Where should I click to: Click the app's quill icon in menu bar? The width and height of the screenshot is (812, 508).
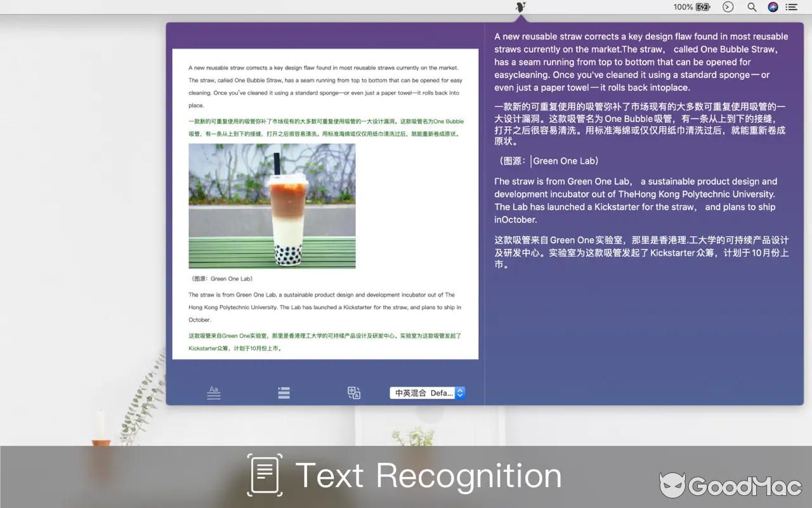point(521,7)
